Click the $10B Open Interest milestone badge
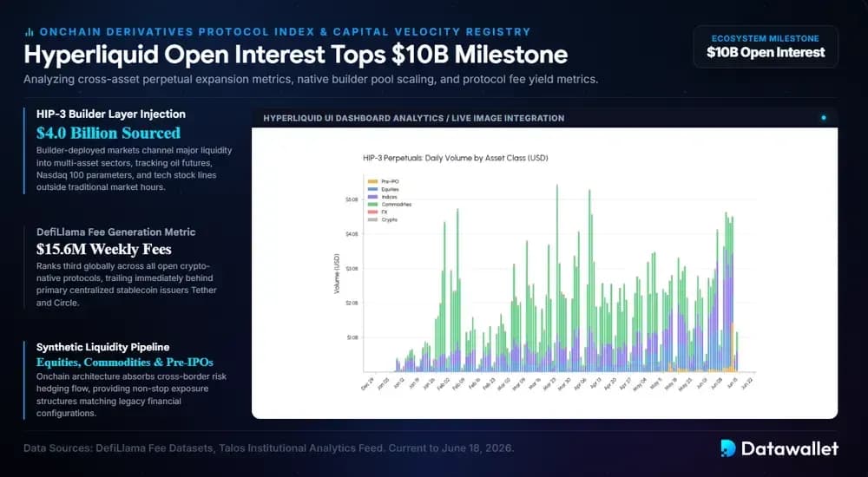Image resolution: width=868 pixels, height=477 pixels. (766, 47)
